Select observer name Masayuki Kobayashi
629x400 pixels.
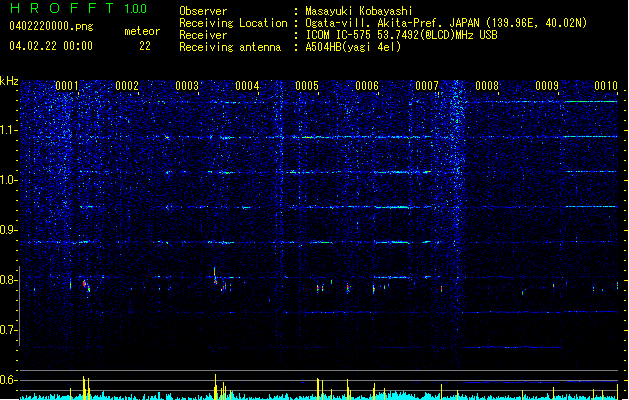point(359,11)
